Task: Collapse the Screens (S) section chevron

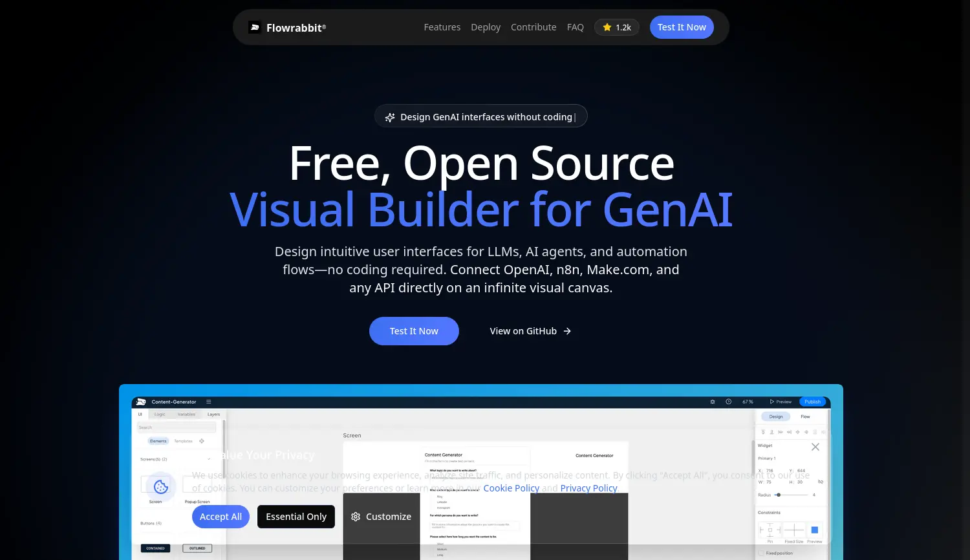Action: [x=209, y=459]
